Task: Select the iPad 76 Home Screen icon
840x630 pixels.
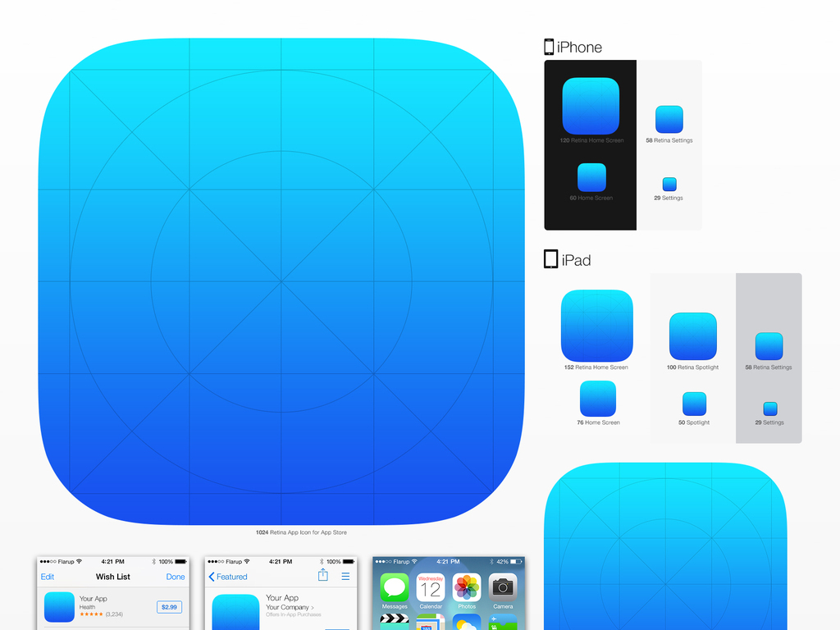Action: [598, 399]
